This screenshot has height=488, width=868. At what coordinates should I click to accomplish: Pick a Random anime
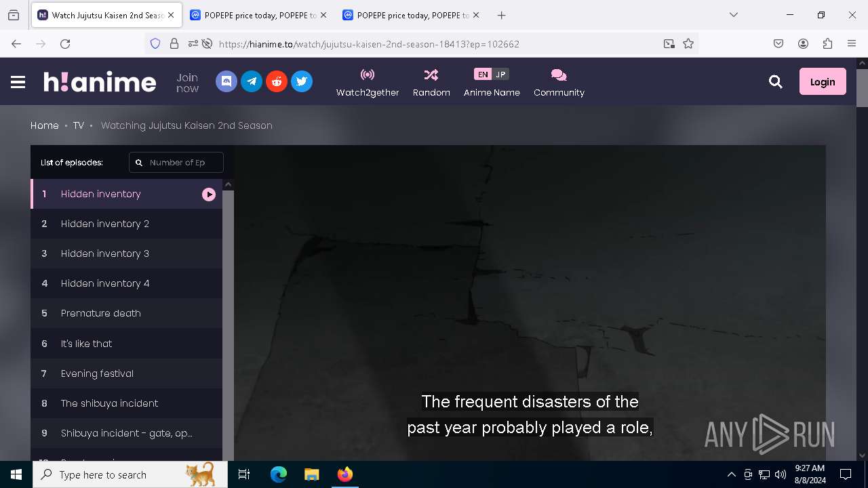[x=431, y=82]
